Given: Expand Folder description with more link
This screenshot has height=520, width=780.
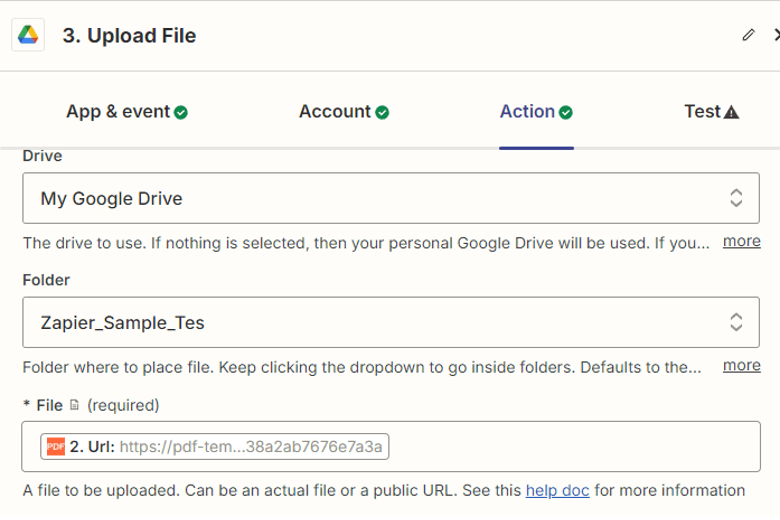Looking at the screenshot, I should (x=742, y=365).
